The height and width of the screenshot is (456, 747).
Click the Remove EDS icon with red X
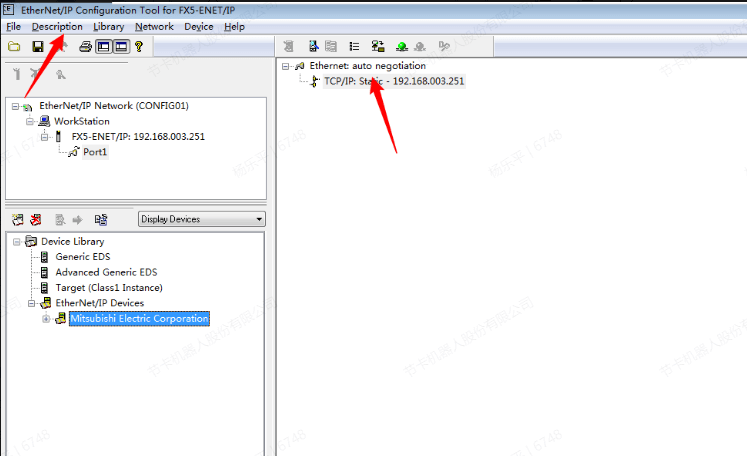tap(36, 219)
